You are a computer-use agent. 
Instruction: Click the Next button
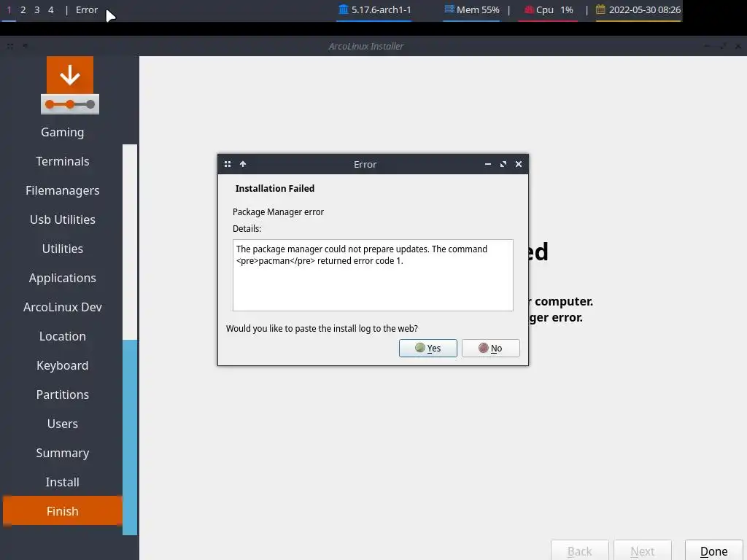click(x=642, y=551)
